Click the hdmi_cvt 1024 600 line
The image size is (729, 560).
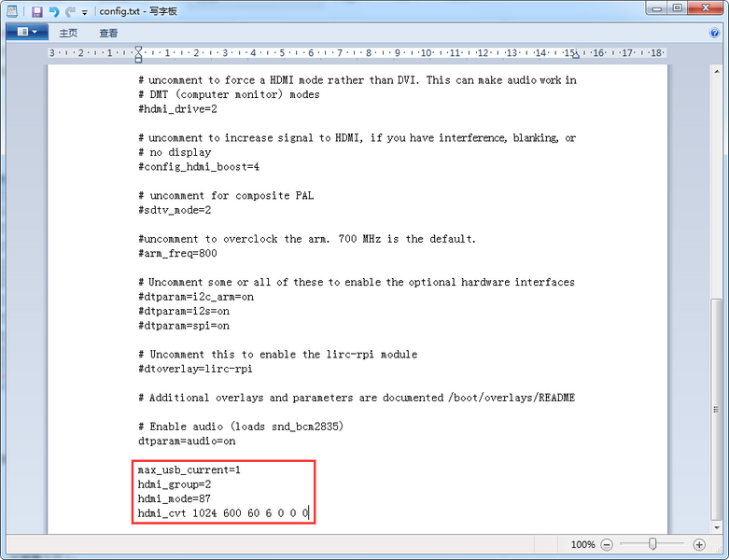click(x=223, y=513)
